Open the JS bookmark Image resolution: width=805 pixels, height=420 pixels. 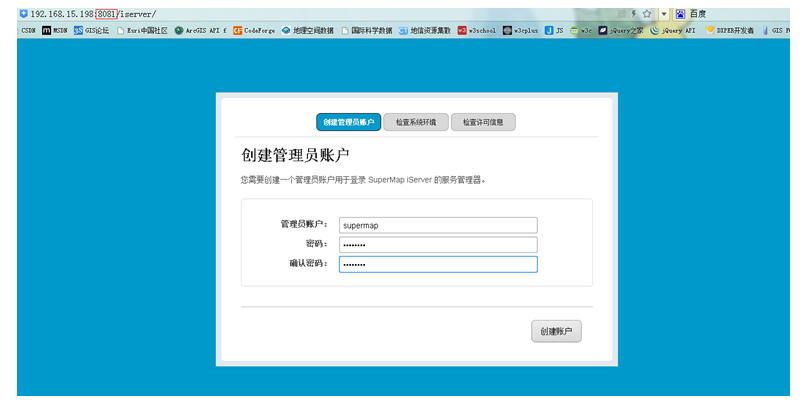pos(554,30)
